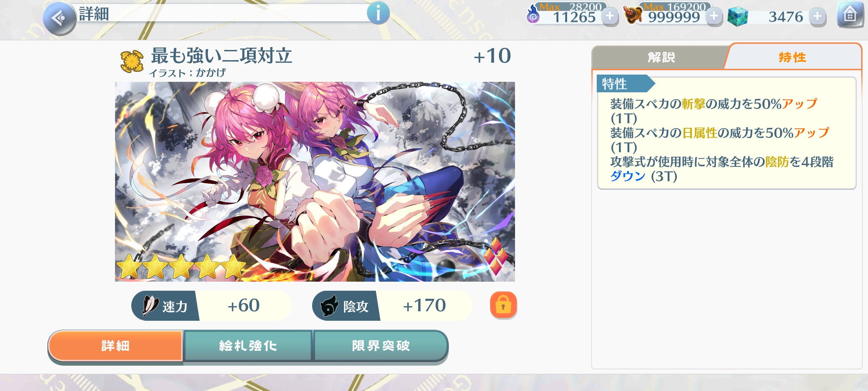This screenshot has height=391, width=868.
Task: Add spirit points with plus button
Action: pyautogui.click(x=610, y=16)
